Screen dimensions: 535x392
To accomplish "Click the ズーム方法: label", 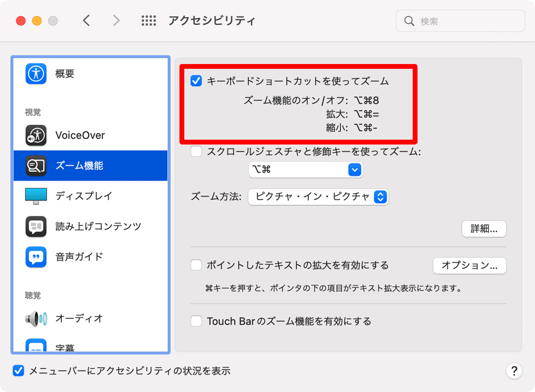I will (x=216, y=197).
